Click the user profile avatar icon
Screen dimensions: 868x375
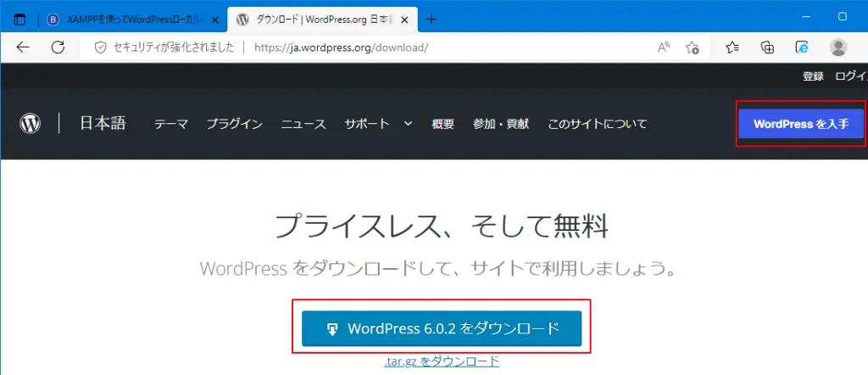(837, 47)
